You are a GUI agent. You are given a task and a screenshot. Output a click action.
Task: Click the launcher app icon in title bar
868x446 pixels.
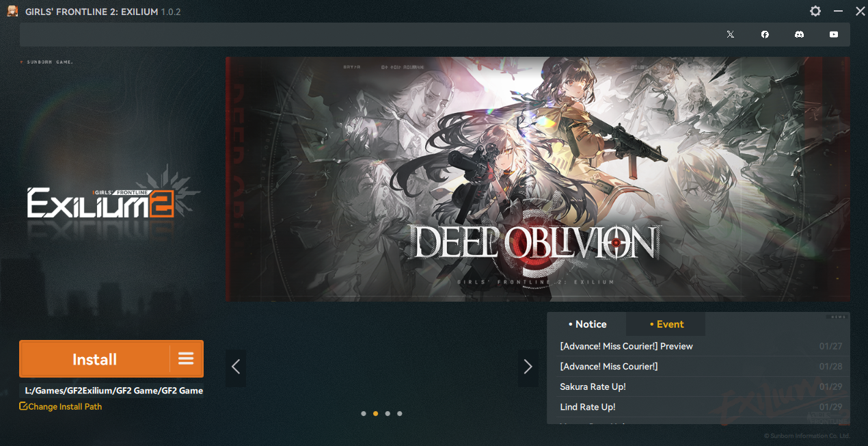(x=12, y=11)
